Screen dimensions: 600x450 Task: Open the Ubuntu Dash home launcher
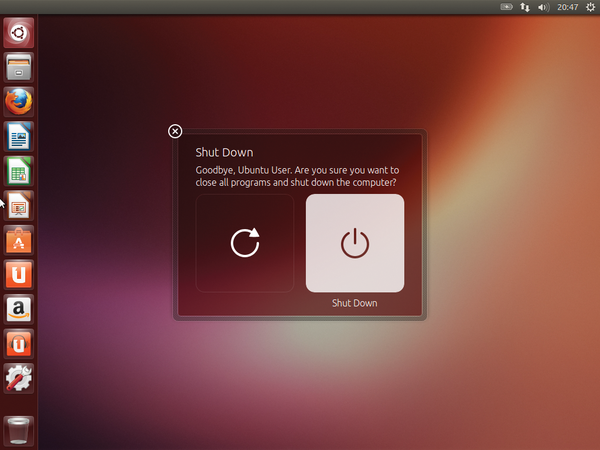[18, 33]
